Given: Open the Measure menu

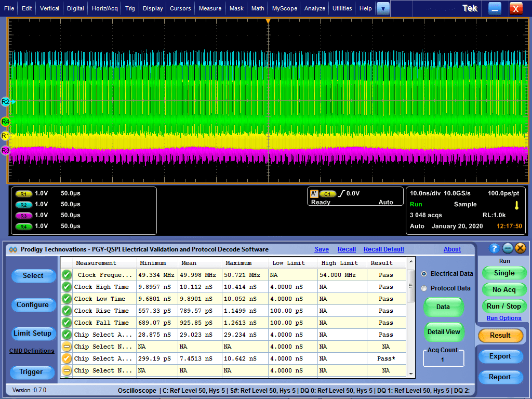Looking at the screenshot, I should [x=210, y=8].
